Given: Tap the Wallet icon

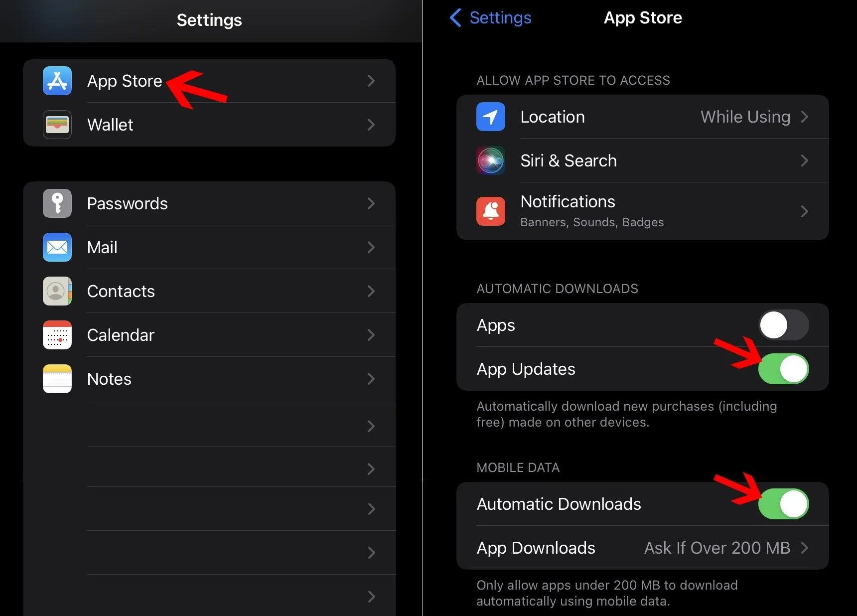Looking at the screenshot, I should pyautogui.click(x=57, y=125).
